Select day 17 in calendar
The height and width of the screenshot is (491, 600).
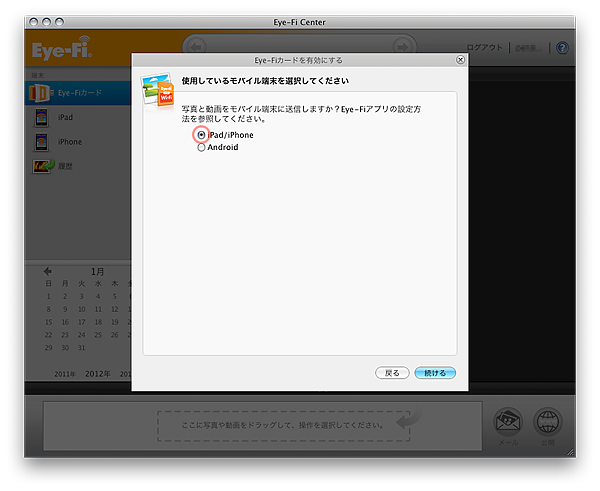(x=82, y=322)
